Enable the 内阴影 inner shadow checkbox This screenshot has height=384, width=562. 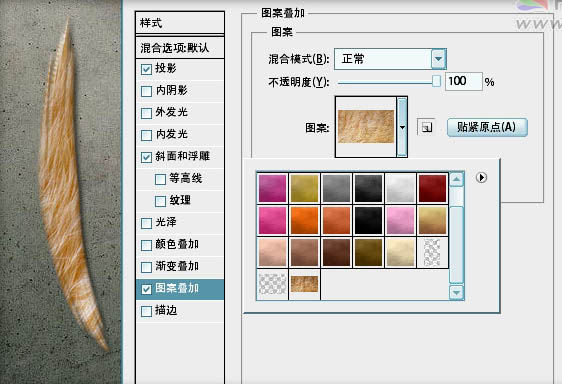146,91
